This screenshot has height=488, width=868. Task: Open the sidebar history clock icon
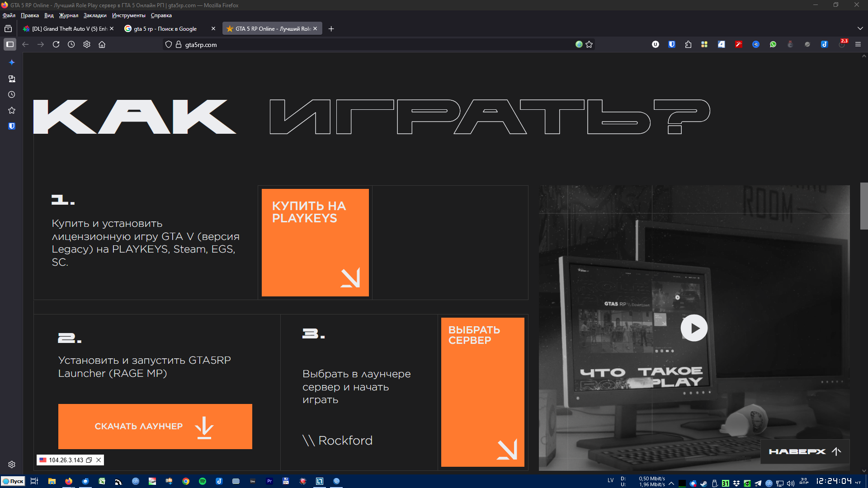(12, 94)
